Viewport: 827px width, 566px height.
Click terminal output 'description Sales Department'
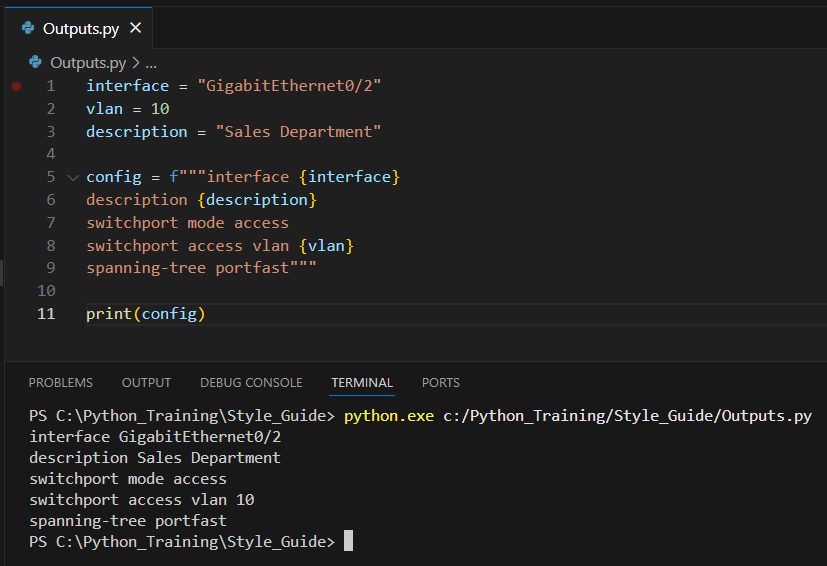pos(155,458)
